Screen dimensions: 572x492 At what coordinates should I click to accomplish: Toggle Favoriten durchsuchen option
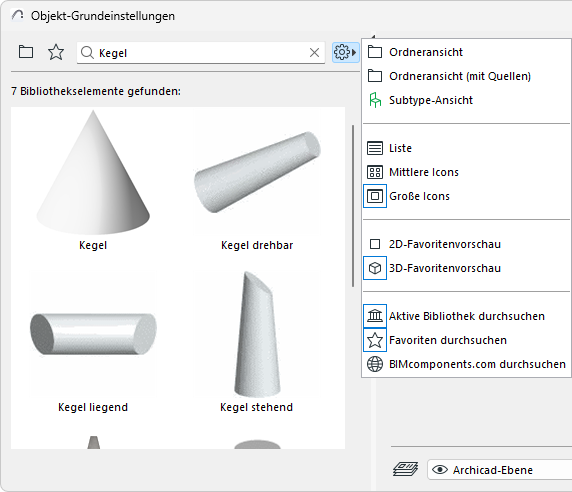[x=466, y=340]
